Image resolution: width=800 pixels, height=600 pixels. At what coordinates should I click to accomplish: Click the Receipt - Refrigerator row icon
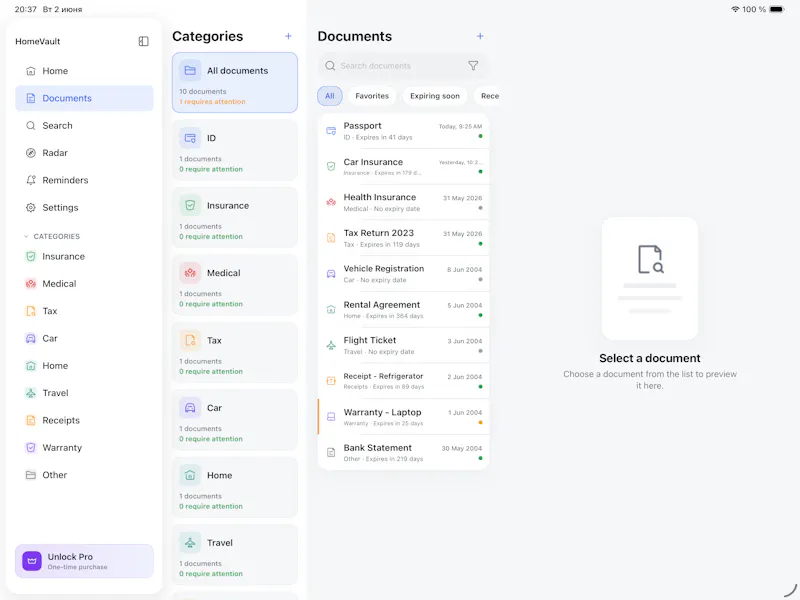click(x=331, y=381)
